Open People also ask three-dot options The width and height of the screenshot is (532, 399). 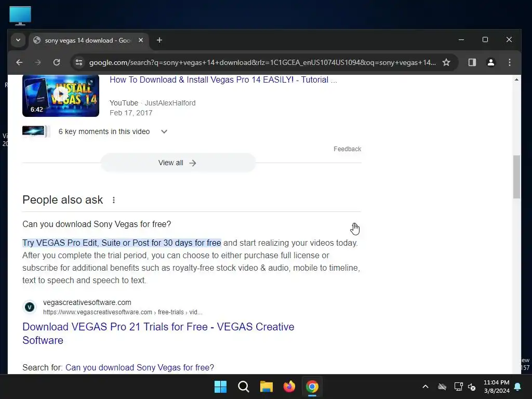(114, 200)
